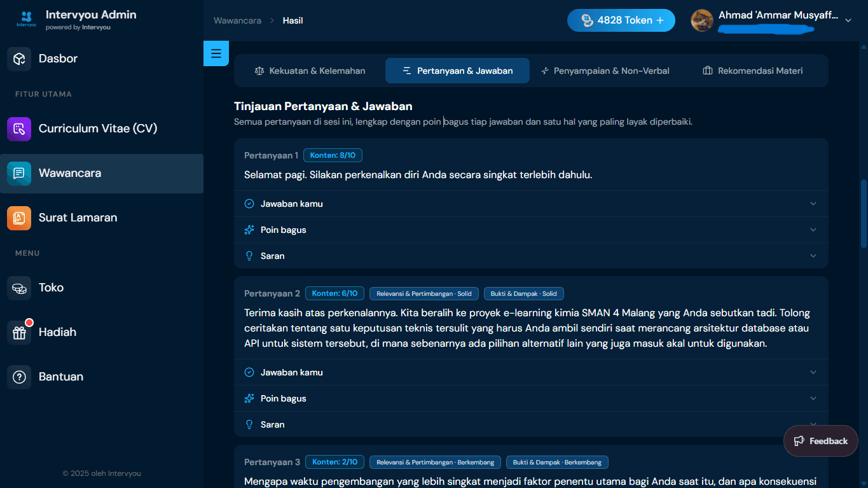Switch to Kekuatan & Kelemahan tab

pyautogui.click(x=310, y=71)
